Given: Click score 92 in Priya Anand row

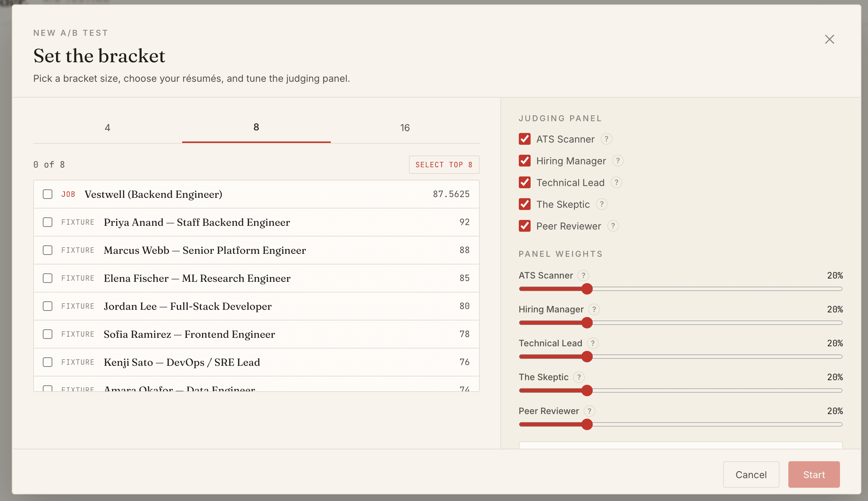Looking at the screenshot, I should [465, 222].
